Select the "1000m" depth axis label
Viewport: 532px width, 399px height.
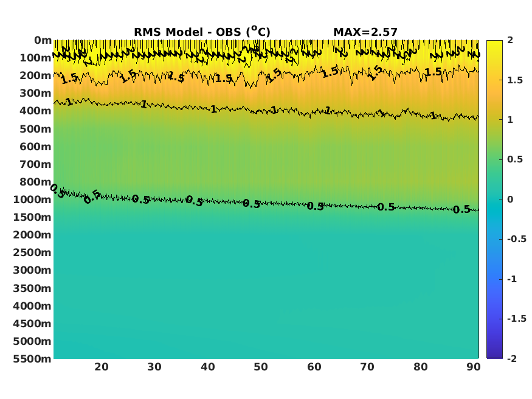[x=32, y=199]
